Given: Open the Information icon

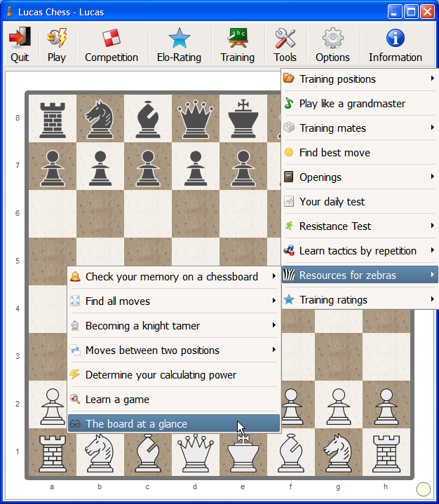Looking at the screenshot, I should pyautogui.click(x=396, y=38).
